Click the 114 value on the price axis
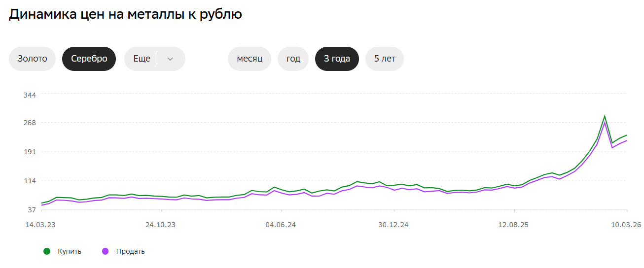The image size is (644, 268). (x=30, y=181)
